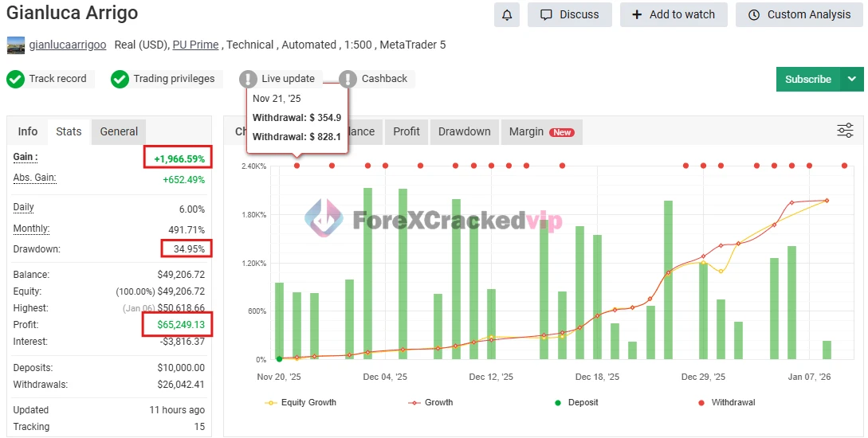Click the Track record green checkmark
Screen dimensions: 868x438
pyautogui.click(x=15, y=79)
